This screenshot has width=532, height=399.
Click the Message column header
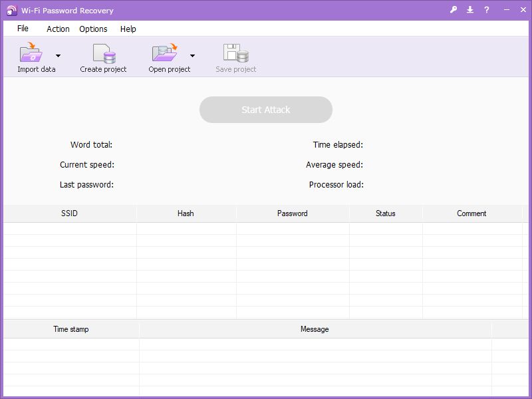tap(315, 329)
